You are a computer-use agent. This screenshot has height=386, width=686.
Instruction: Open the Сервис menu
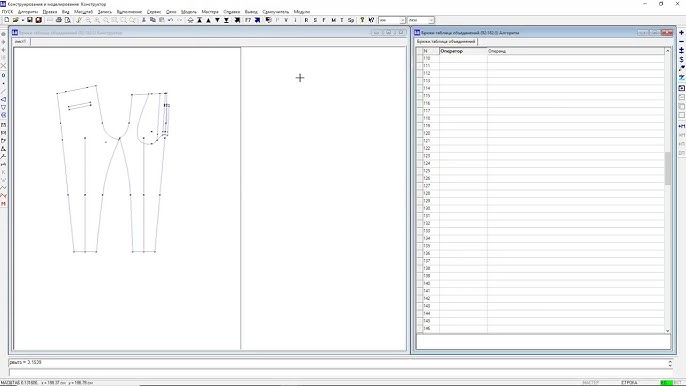point(154,12)
